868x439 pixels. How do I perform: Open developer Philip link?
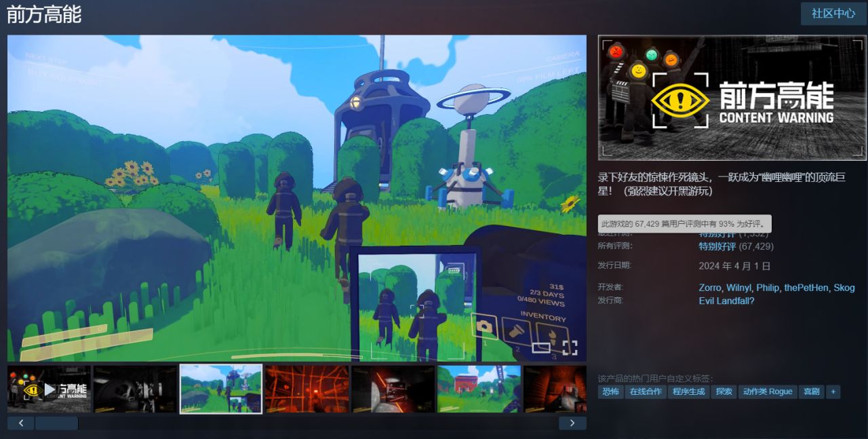[x=768, y=288]
